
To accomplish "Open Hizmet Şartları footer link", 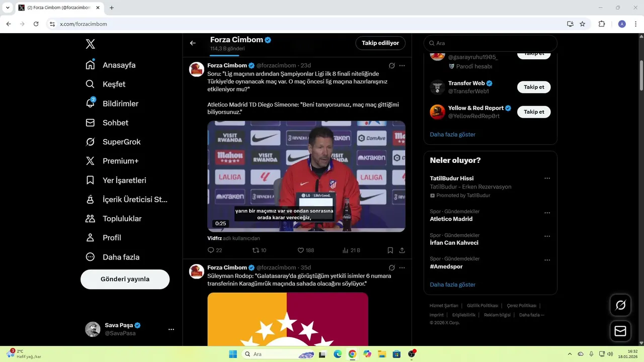I will [x=444, y=305].
